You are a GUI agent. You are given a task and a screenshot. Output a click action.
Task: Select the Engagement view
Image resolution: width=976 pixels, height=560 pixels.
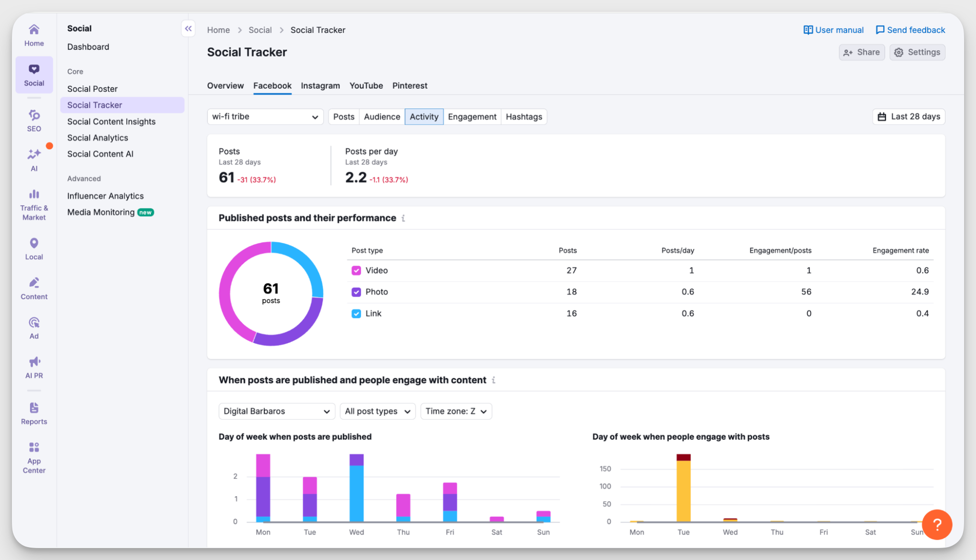pyautogui.click(x=472, y=117)
